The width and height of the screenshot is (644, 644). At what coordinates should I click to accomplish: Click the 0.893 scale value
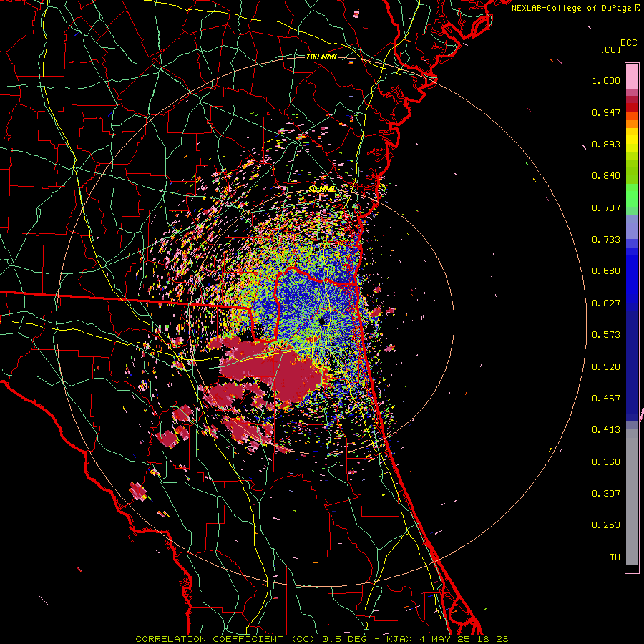click(x=606, y=144)
